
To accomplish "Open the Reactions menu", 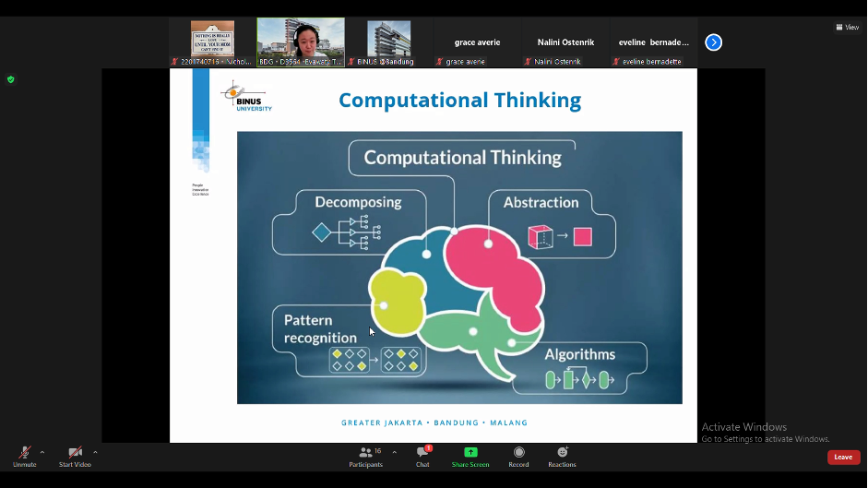I will point(562,453).
